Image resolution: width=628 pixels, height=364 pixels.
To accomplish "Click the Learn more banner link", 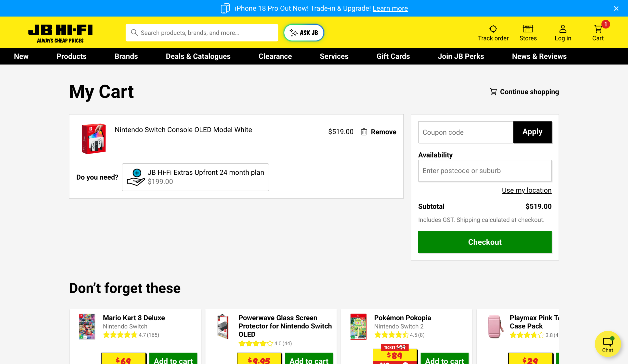I will 390,9.
